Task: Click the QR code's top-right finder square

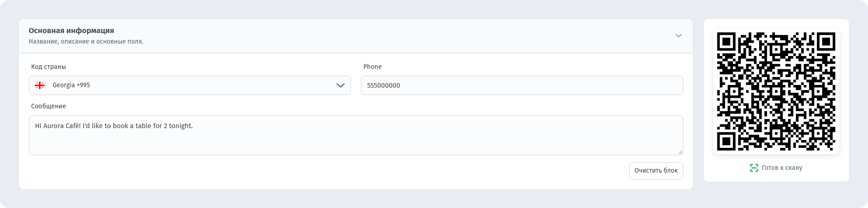Action: pos(826,42)
